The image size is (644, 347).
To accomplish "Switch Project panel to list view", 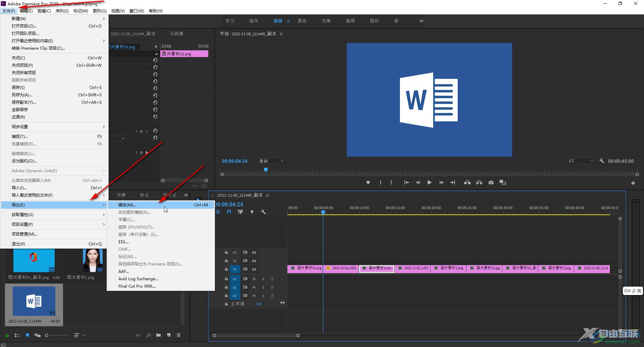I will pyautogui.click(x=17, y=335).
